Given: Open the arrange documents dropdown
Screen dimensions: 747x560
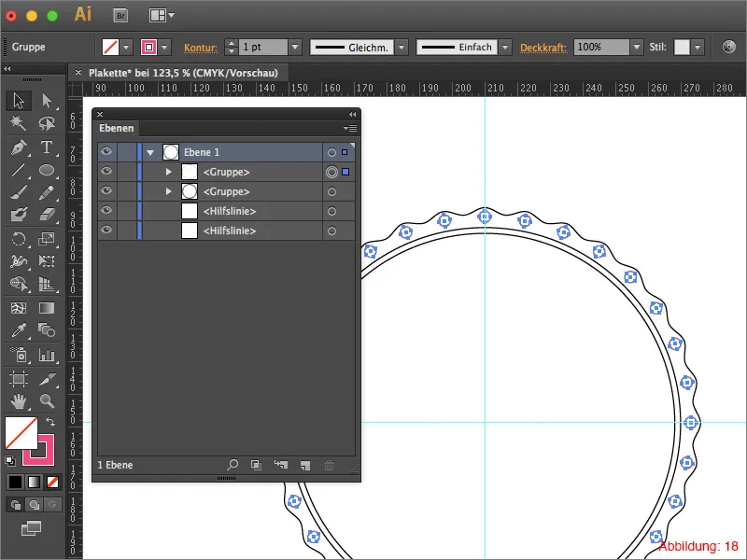Looking at the screenshot, I should pos(162,16).
